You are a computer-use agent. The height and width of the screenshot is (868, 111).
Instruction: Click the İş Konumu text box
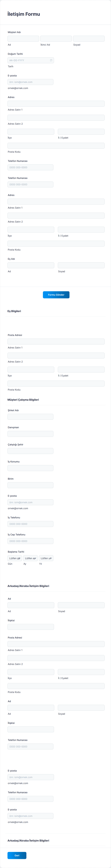(x=30, y=468)
